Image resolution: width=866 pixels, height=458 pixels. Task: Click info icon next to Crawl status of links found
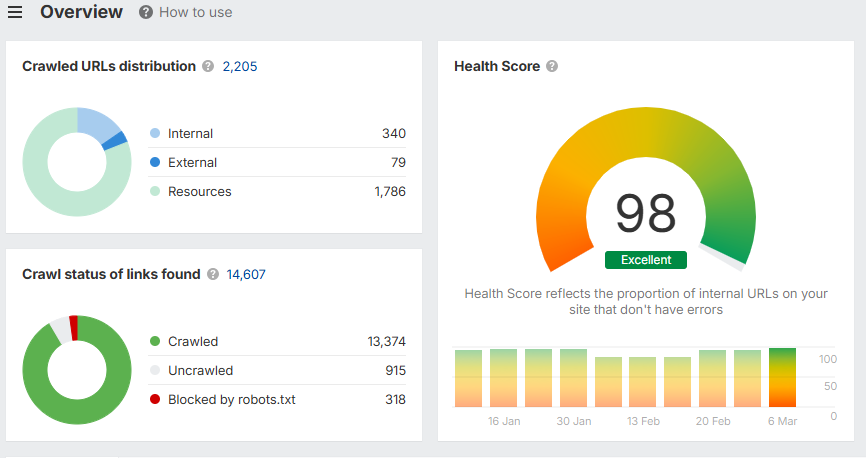213,274
